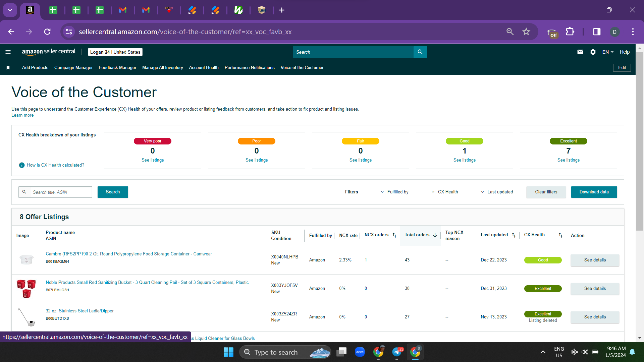Toggle the browser side panel
The height and width of the screenshot is (362, 644).
tap(597, 32)
